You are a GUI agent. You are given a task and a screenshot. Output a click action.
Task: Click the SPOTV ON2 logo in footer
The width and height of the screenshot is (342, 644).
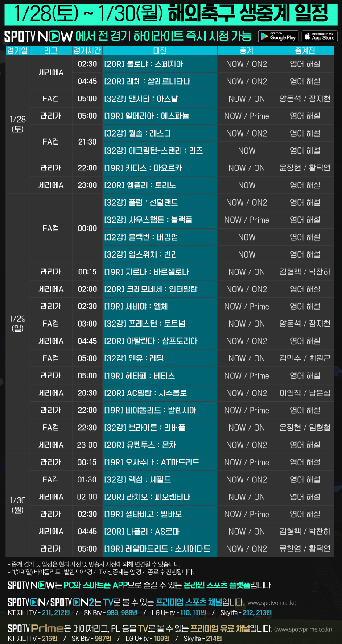click(71, 602)
